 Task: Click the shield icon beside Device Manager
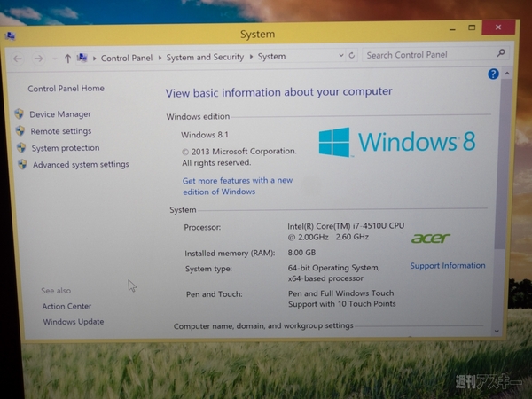click(x=20, y=114)
